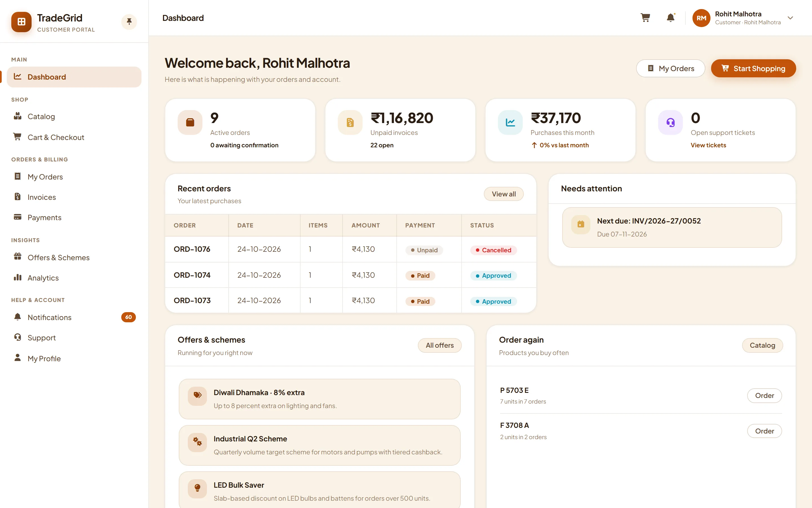Click the Industrial Q2 Scheme gears icon
Screen dimensions: 812x508
pos(197,442)
